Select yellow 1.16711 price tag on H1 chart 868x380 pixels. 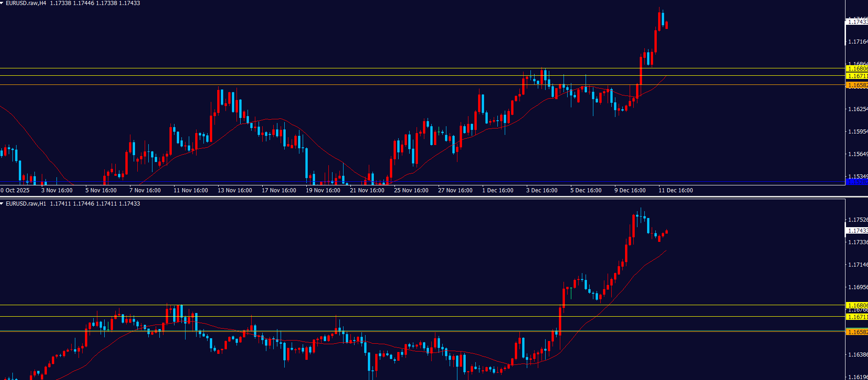click(x=857, y=317)
